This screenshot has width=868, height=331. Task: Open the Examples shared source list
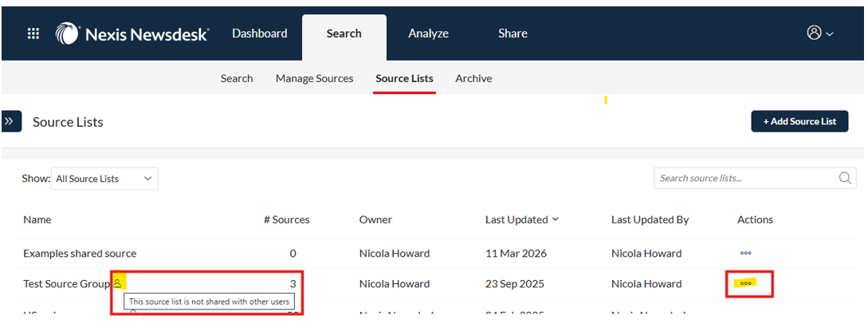coord(80,254)
